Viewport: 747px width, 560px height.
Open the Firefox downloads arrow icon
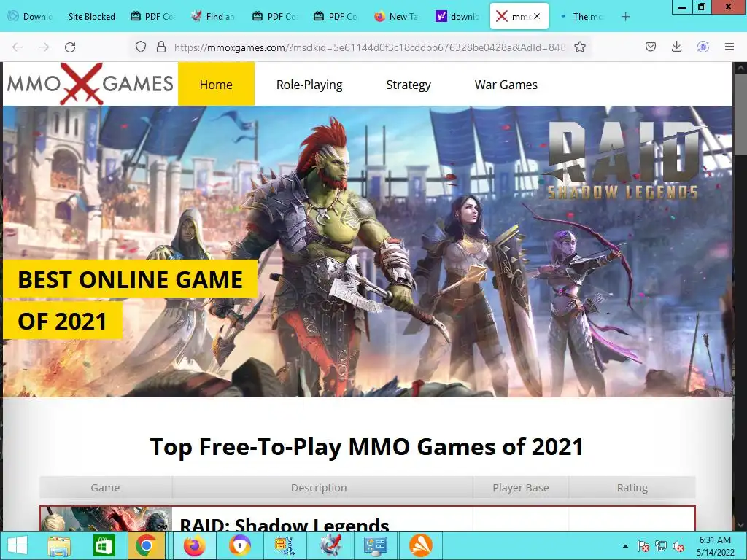pos(676,47)
